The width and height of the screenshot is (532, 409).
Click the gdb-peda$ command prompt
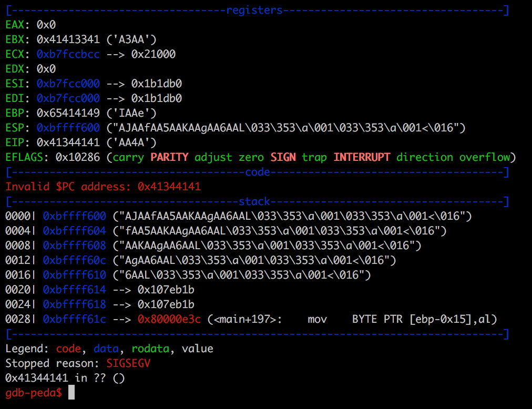pos(34,392)
